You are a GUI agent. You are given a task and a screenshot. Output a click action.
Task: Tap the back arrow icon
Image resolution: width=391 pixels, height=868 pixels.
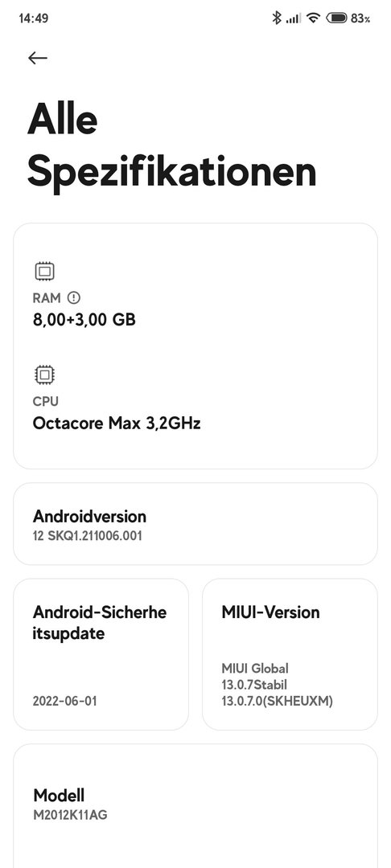tap(38, 58)
